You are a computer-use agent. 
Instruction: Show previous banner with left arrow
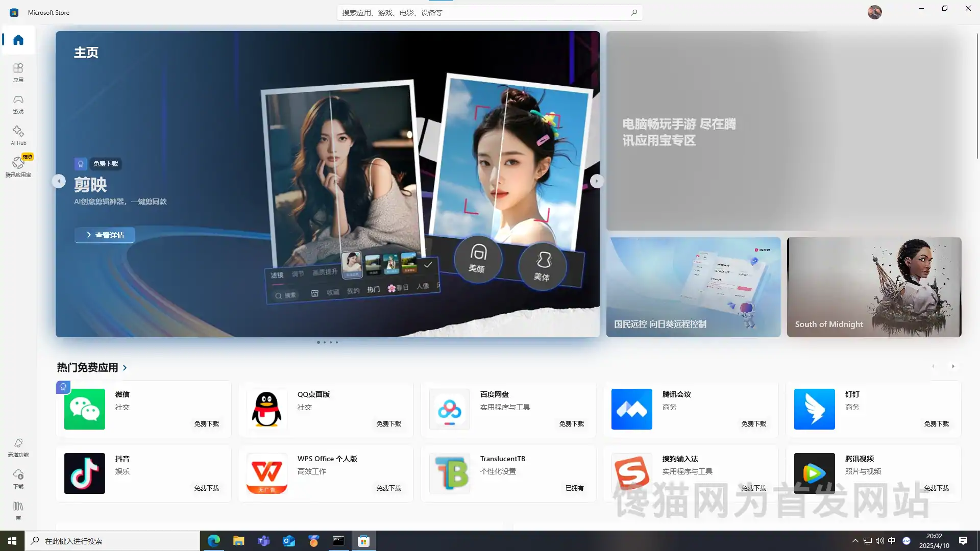click(59, 181)
